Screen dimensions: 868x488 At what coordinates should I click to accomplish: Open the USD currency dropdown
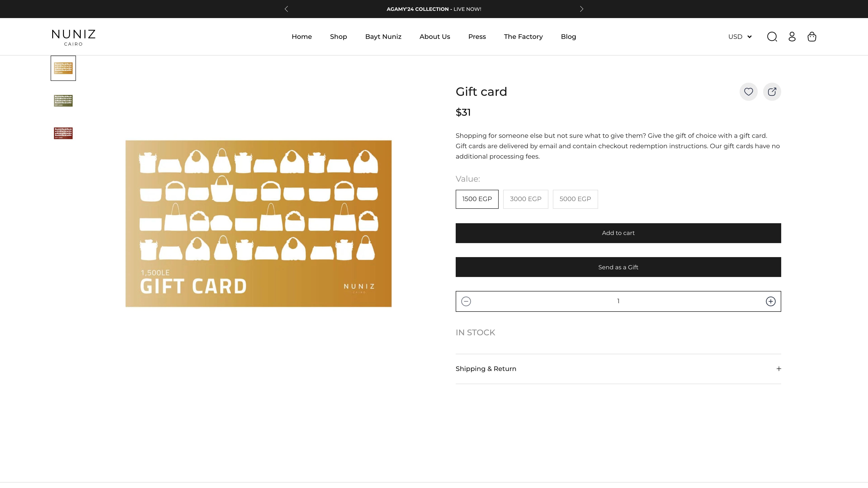(x=740, y=36)
